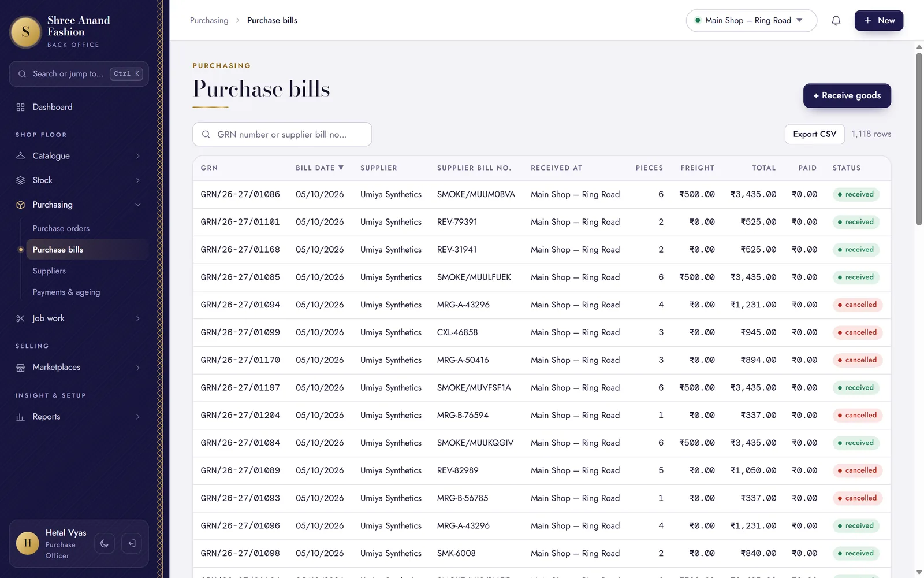Screen dimensions: 924x578
Task: Expand the Reports chevron
Action: point(138,417)
